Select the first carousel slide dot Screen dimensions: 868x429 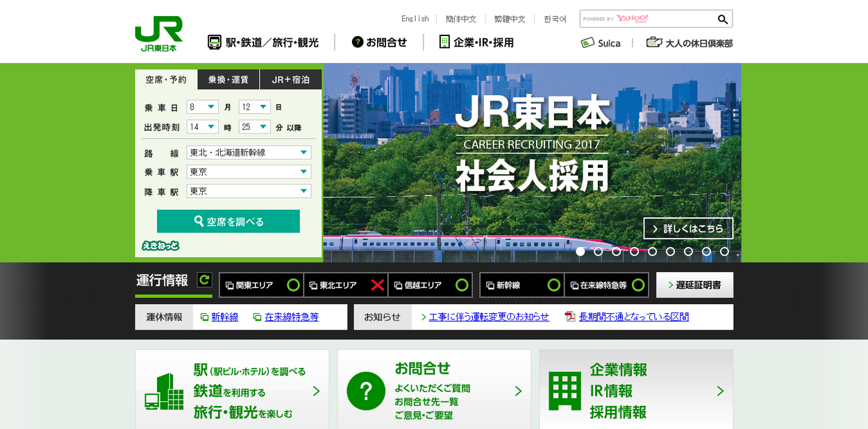[x=581, y=251]
